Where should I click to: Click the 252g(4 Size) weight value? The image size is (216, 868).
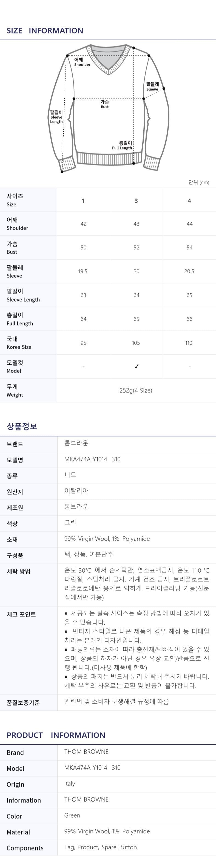[x=136, y=390]
